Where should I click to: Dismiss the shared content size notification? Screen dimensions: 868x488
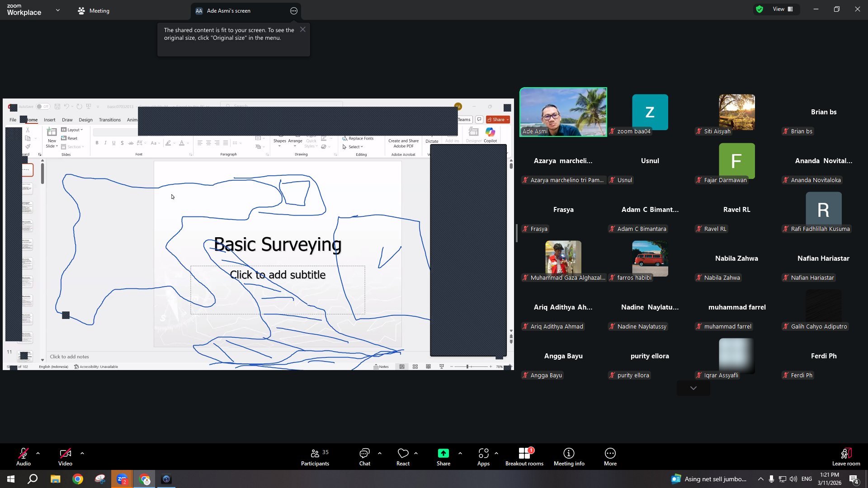point(303,29)
